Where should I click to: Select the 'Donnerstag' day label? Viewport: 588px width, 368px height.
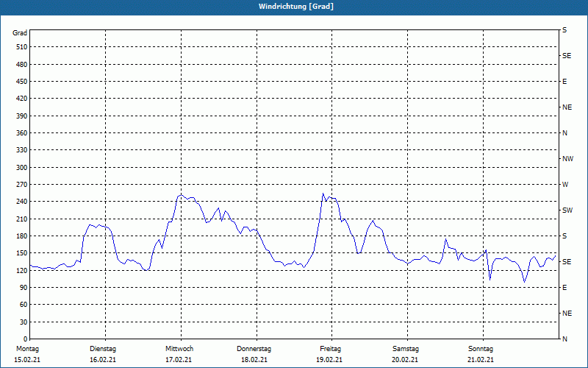click(254, 349)
